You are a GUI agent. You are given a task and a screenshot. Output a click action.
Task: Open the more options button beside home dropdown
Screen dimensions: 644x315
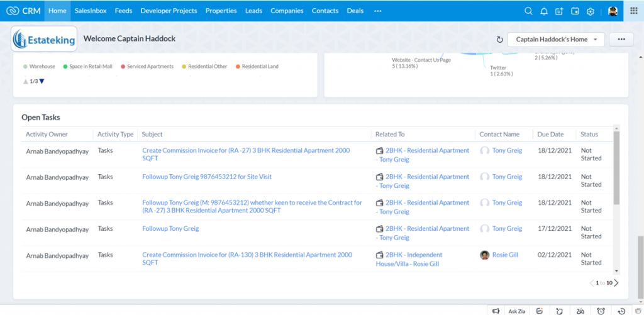621,40
